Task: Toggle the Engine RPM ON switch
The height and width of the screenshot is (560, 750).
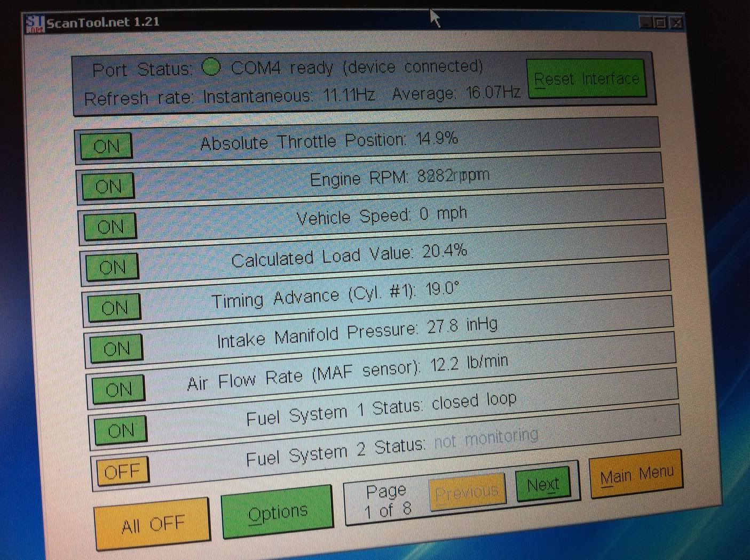Action: [x=108, y=186]
